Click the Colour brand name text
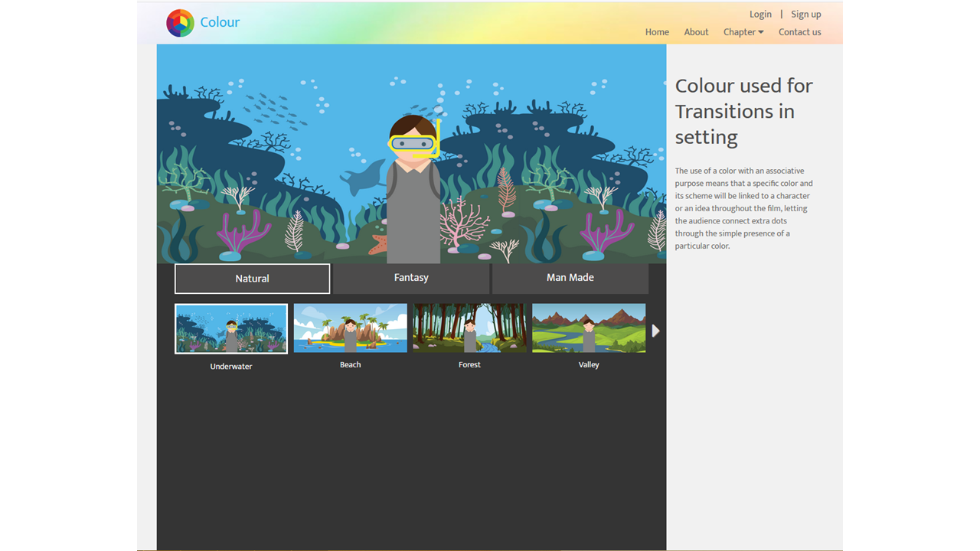The width and height of the screenshot is (980, 551). (220, 22)
